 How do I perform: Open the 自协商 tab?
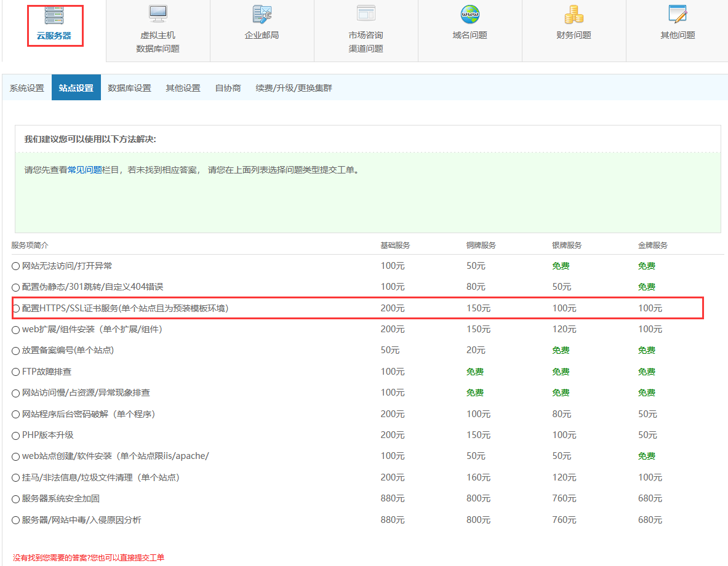pos(228,88)
